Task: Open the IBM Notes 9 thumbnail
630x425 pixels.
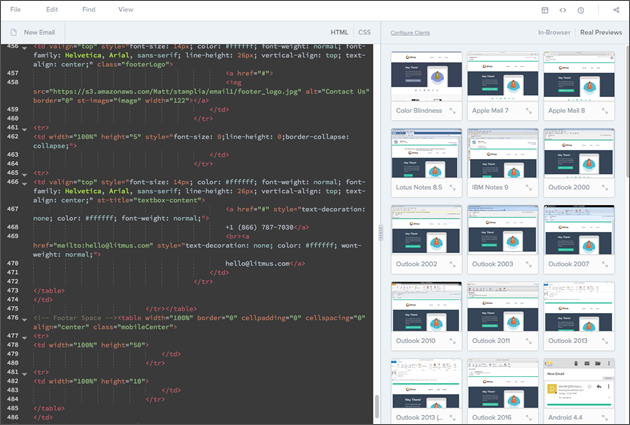Action: tap(503, 153)
